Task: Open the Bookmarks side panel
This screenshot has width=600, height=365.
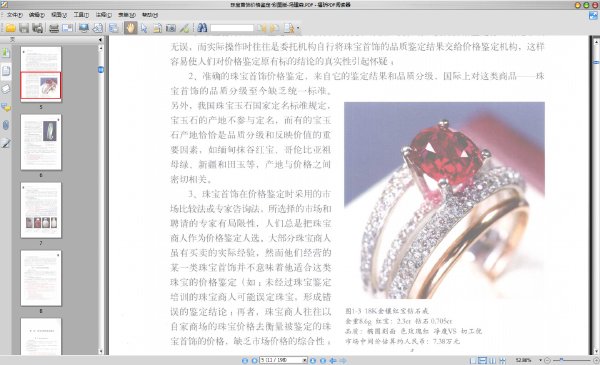Action: tap(6, 52)
